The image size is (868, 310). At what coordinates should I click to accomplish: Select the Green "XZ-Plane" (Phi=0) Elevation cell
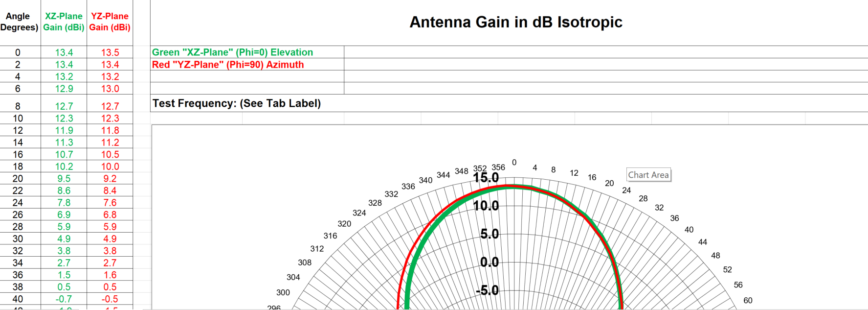pyautogui.click(x=247, y=52)
